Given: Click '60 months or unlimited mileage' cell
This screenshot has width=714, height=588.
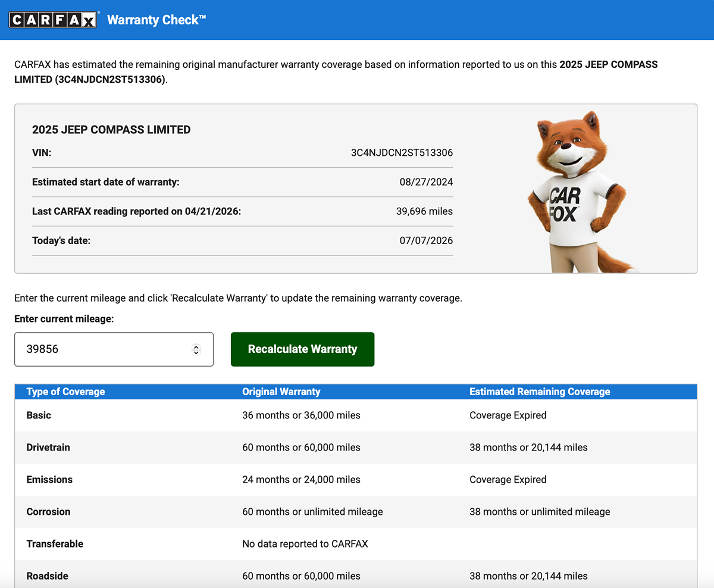Looking at the screenshot, I should [x=312, y=512].
